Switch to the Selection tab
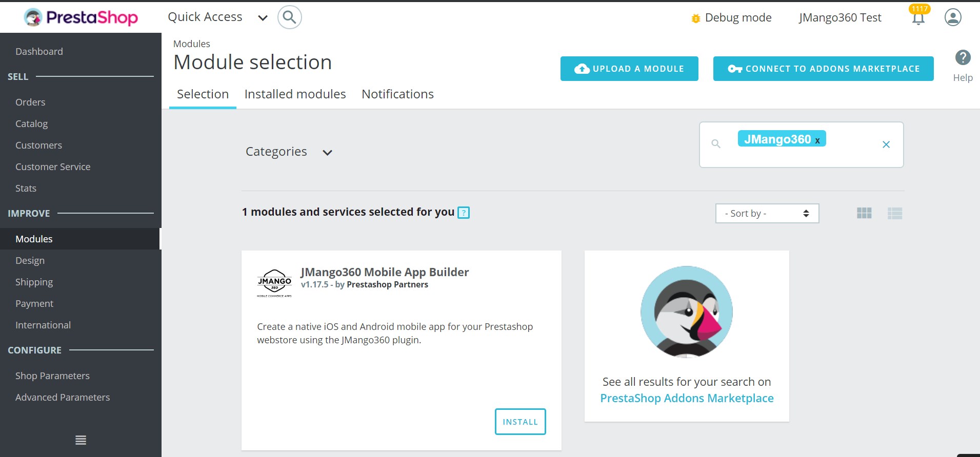The width and height of the screenshot is (980, 457). click(203, 94)
